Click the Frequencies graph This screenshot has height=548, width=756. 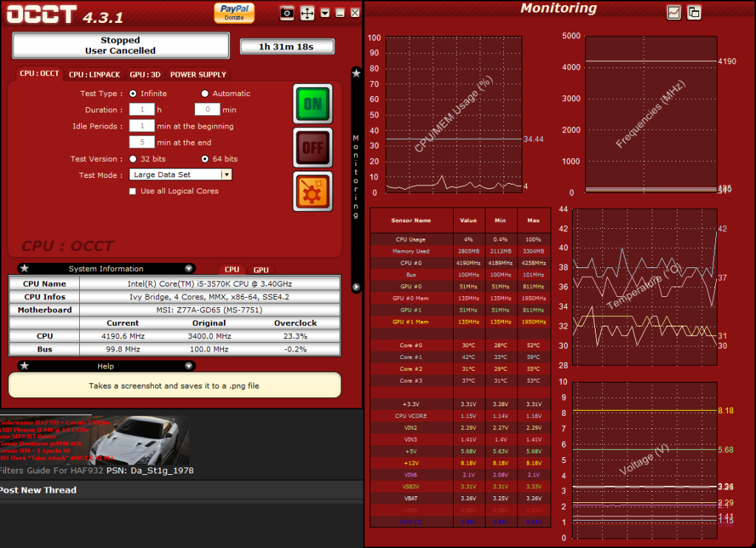coord(651,114)
